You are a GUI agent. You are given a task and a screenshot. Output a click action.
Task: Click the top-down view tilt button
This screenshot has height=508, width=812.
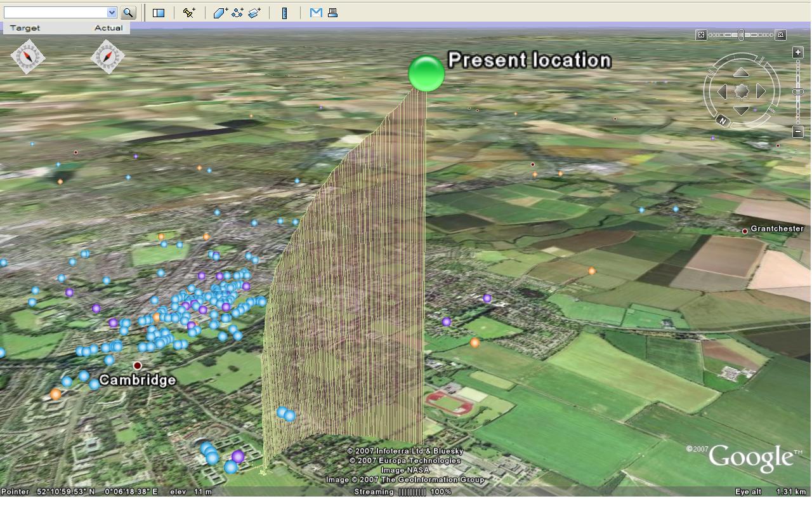[x=701, y=35]
